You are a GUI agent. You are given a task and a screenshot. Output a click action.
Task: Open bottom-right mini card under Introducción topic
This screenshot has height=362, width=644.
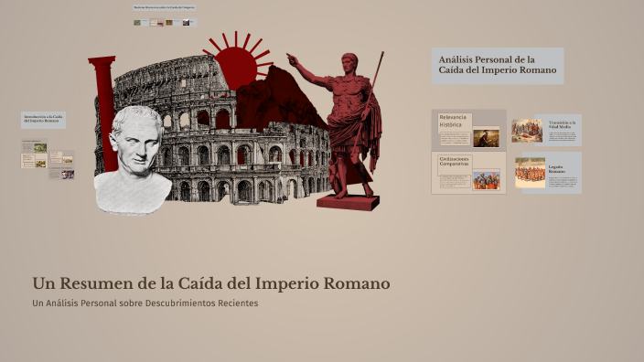tap(61, 173)
